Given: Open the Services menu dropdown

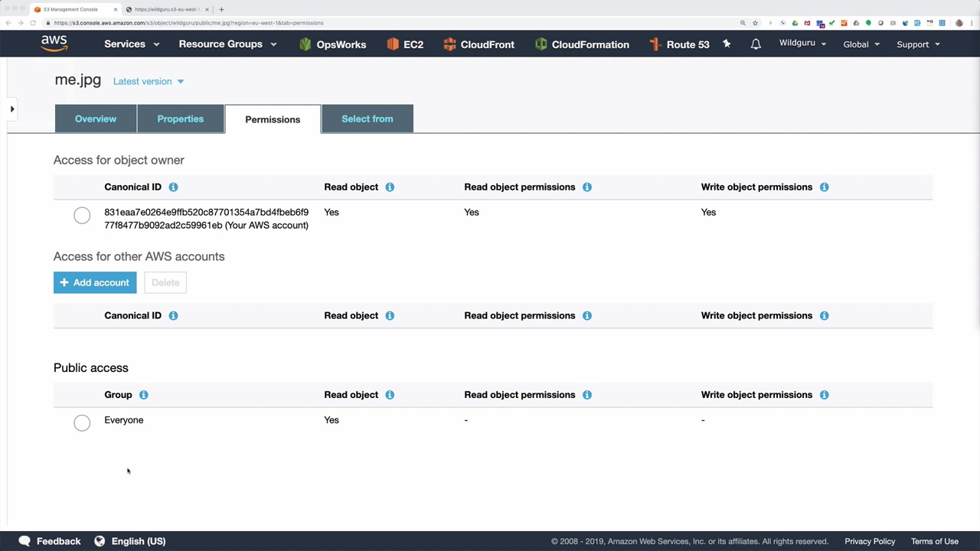Looking at the screenshot, I should click(x=132, y=44).
